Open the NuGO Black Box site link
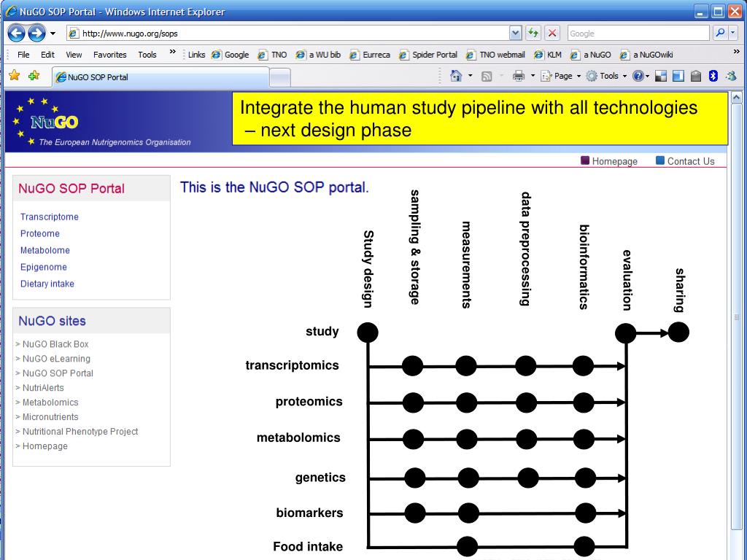 click(55, 344)
